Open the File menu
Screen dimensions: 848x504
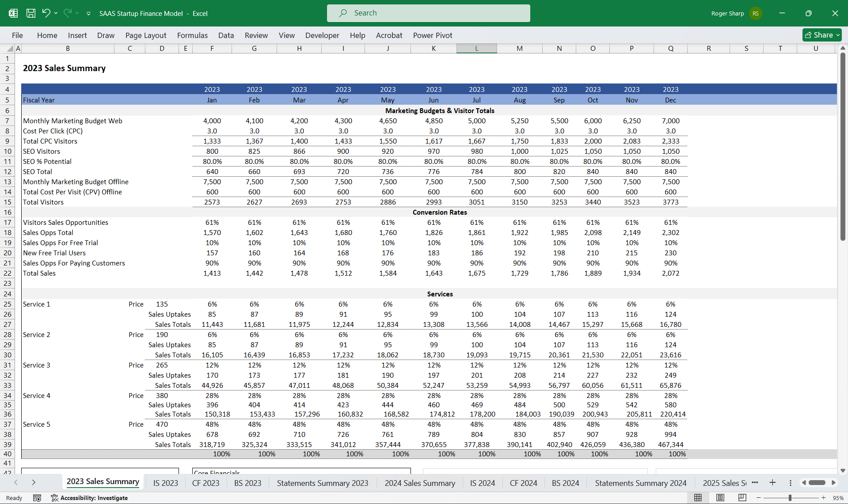17,35
